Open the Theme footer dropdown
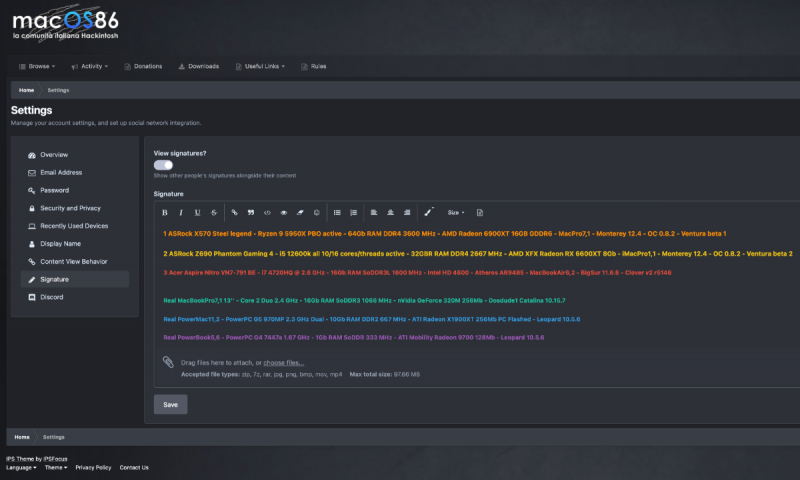 (x=56, y=468)
